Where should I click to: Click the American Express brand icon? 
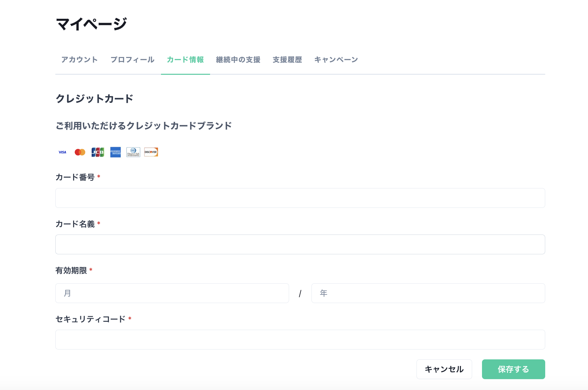pyautogui.click(x=115, y=152)
